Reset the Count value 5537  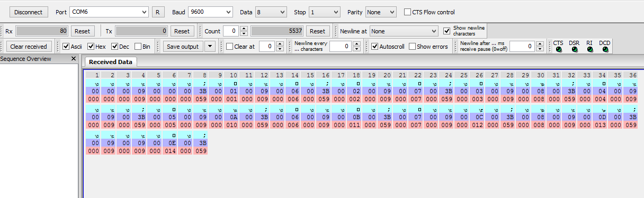pyautogui.click(x=317, y=31)
